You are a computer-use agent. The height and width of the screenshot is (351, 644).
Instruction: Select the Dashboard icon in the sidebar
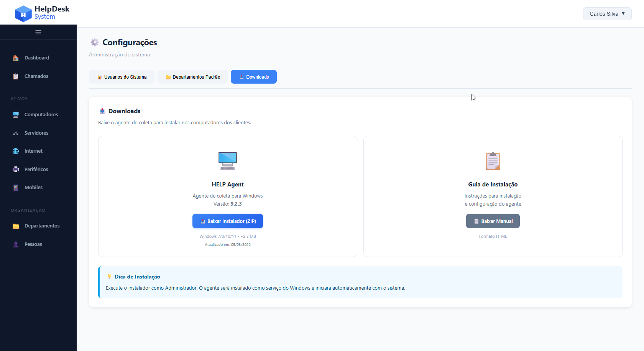pyautogui.click(x=15, y=58)
